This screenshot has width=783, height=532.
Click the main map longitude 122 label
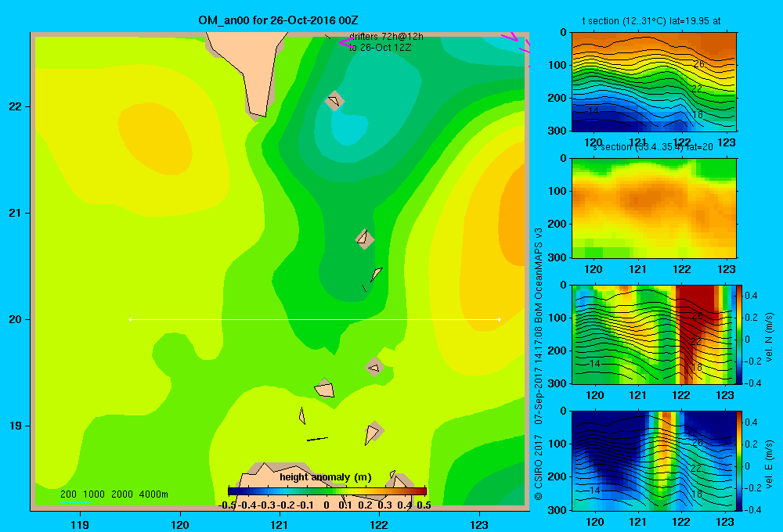[x=379, y=524]
